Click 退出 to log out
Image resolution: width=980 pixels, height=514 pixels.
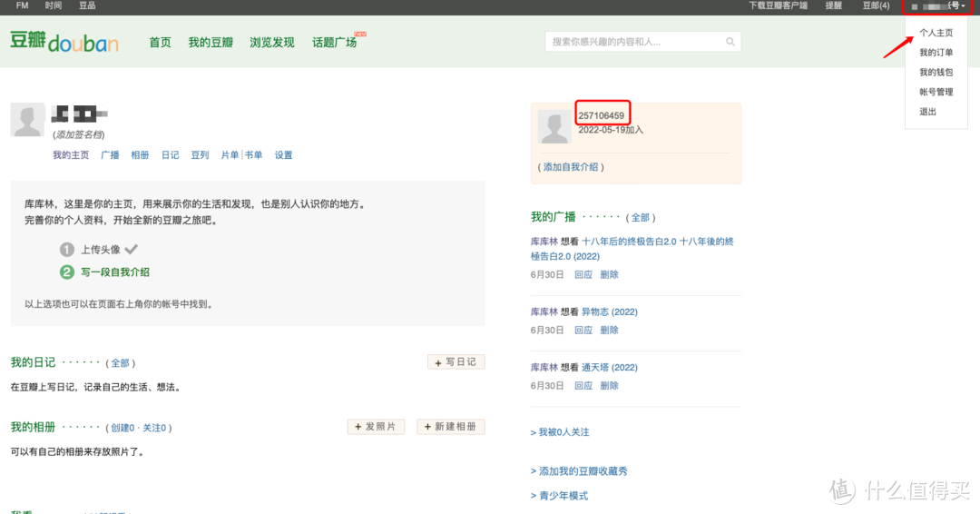pyautogui.click(x=927, y=112)
